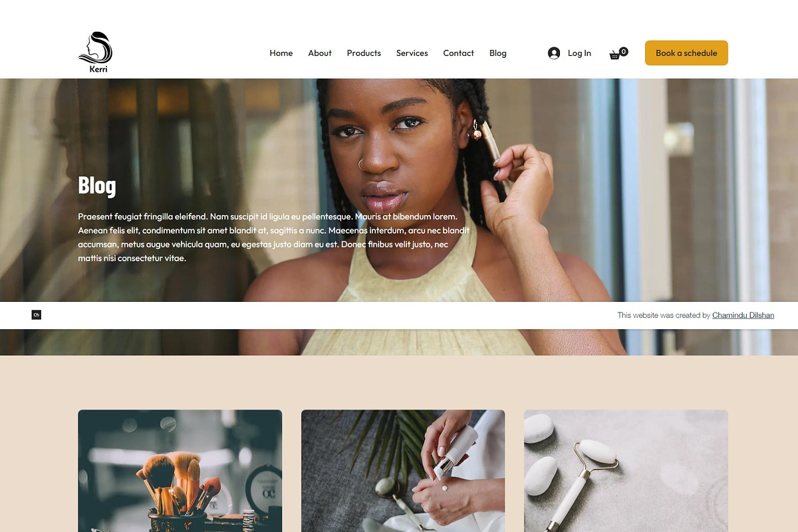Select the Blog navigation tab
The height and width of the screenshot is (532, 798).
click(498, 53)
